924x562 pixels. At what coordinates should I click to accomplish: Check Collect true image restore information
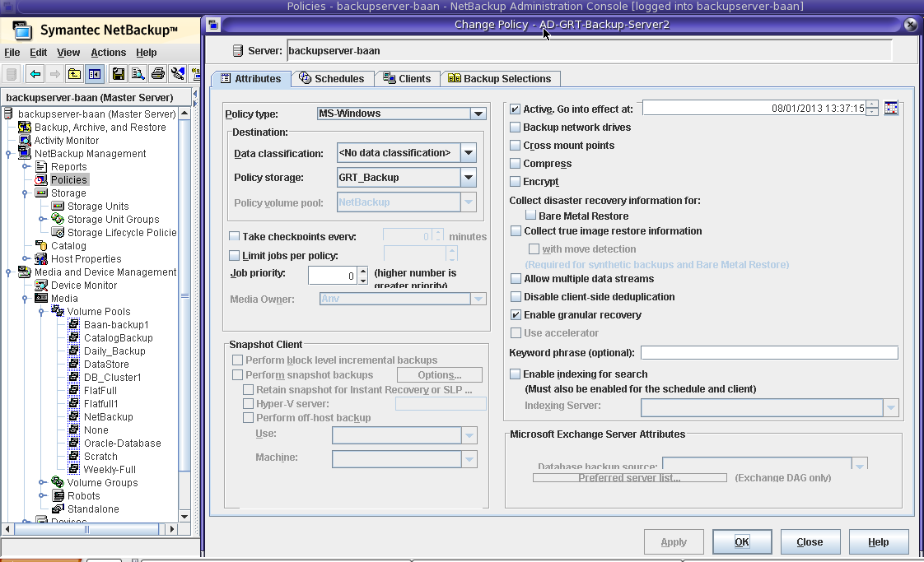point(516,231)
